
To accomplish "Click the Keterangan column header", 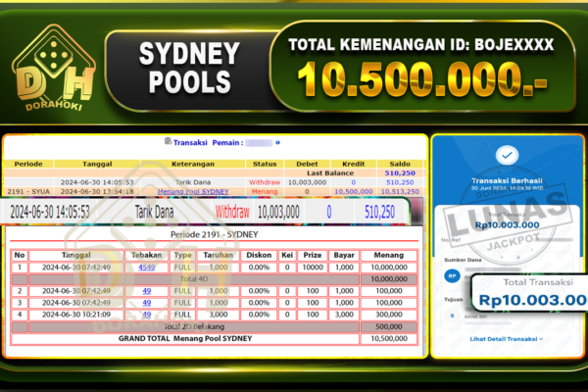I will coord(193,164).
